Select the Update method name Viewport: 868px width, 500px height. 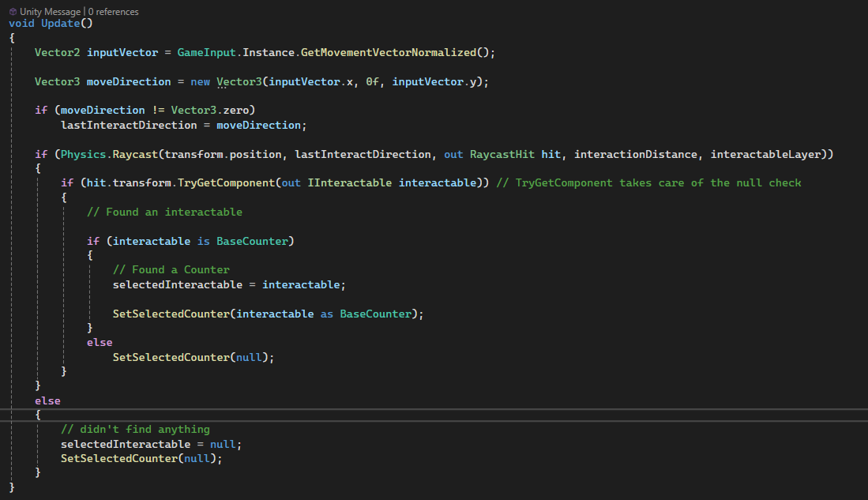pos(59,23)
